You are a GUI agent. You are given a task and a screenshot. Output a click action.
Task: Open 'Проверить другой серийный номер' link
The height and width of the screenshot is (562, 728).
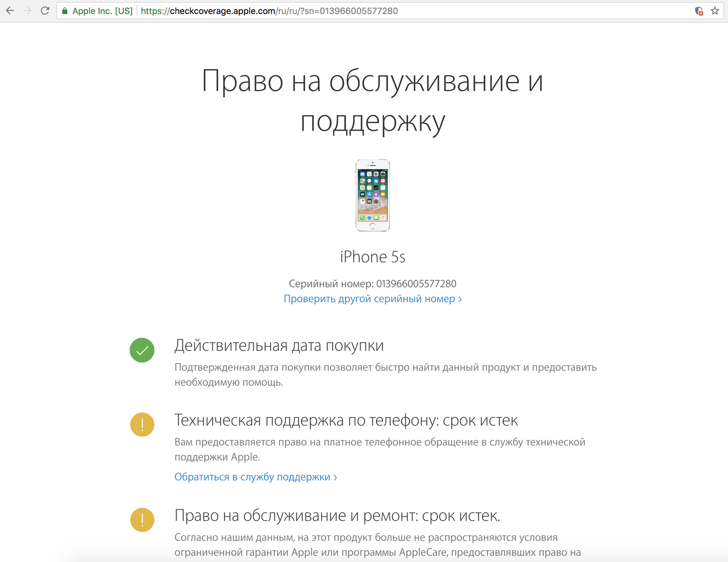[373, 299]
